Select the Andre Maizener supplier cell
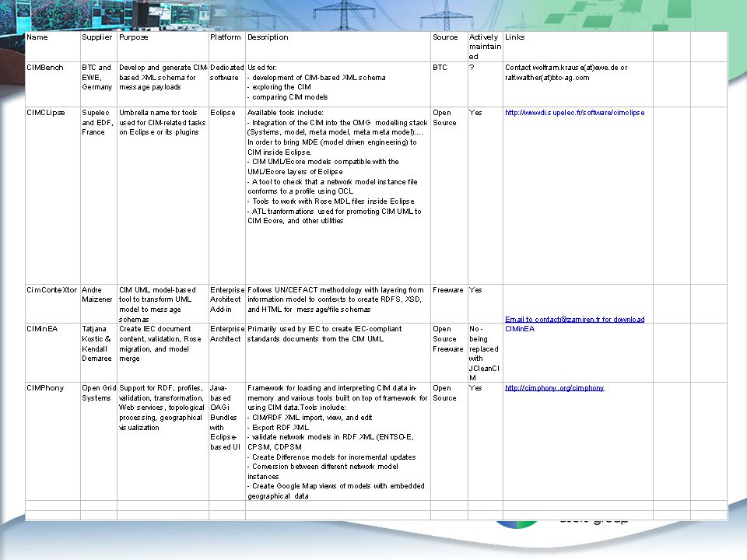Screen dimensions: 747x560 99,304
